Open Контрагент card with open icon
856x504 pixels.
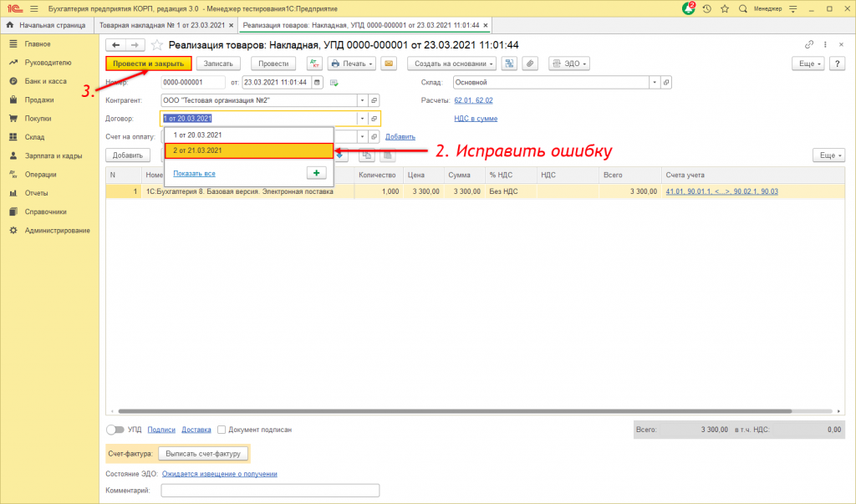(374, 100)
